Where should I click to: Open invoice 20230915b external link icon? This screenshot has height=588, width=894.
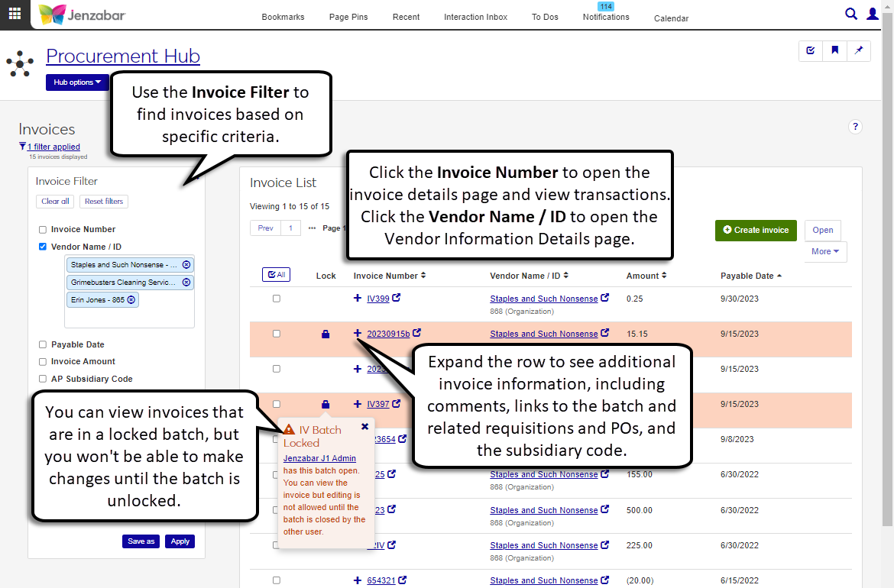(x=416, y=333)
